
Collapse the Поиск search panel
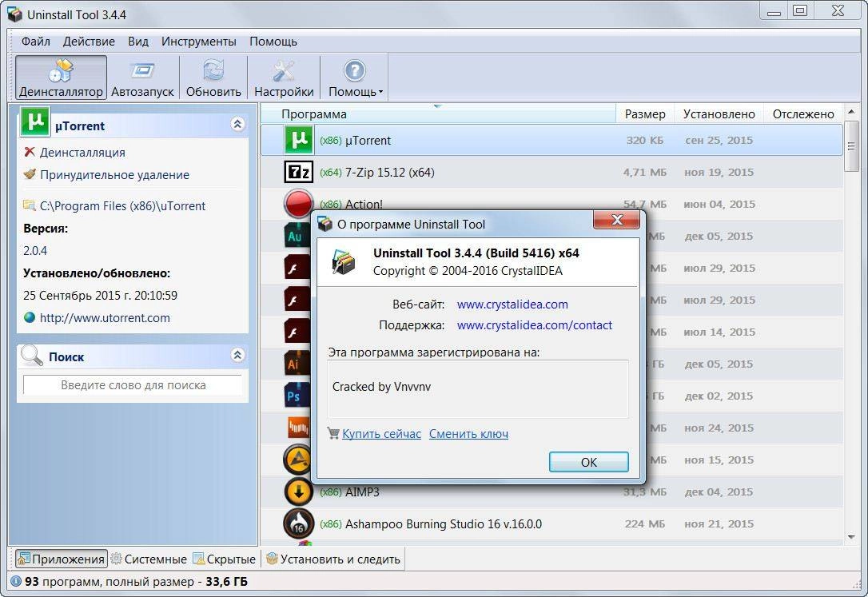pyautogui.click(x=237, y=355)
